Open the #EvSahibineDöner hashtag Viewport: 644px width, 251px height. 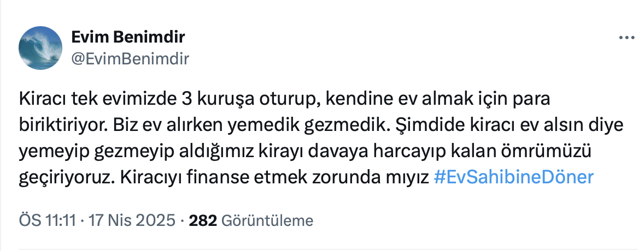513,178
